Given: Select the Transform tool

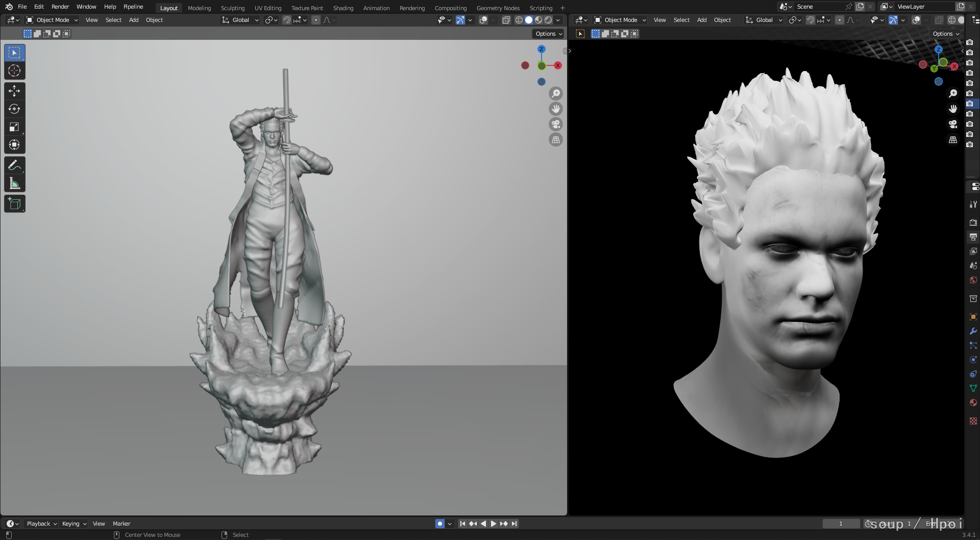Looking at the screenshot, I should tap(14, 145).
